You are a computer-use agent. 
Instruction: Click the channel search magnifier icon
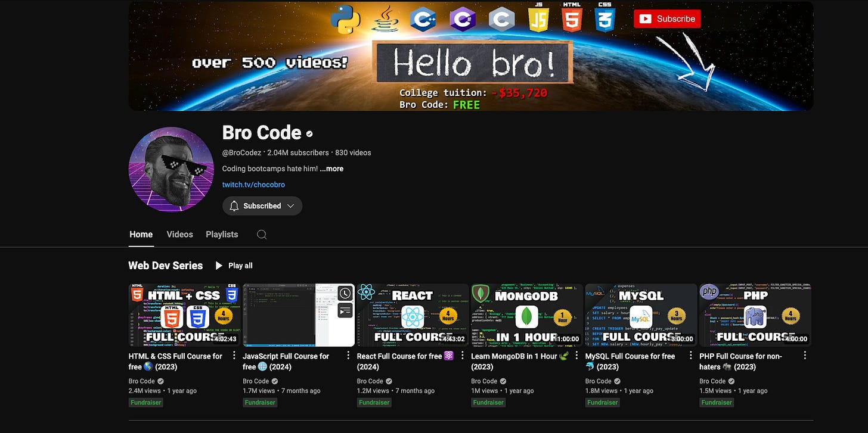tap(262, 235)
